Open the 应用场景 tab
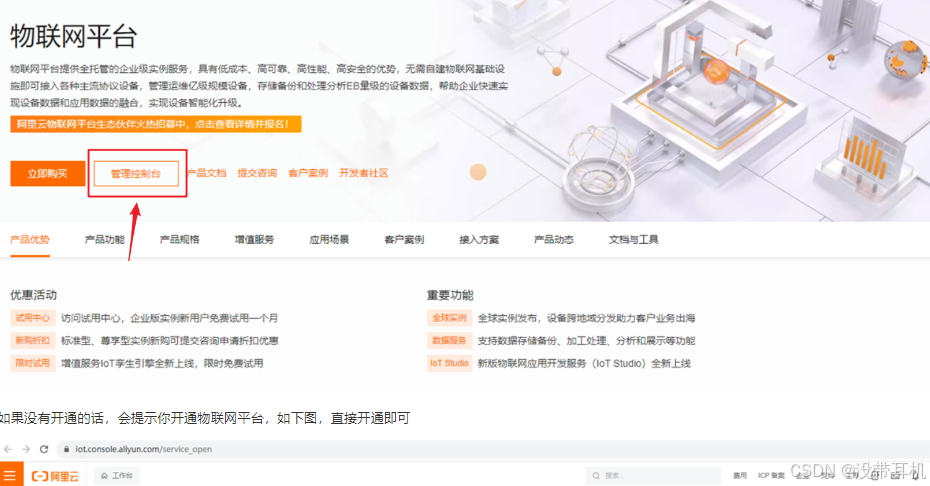Image resolution: width=930 pixels, height=486 pixels. pos(329,240)
